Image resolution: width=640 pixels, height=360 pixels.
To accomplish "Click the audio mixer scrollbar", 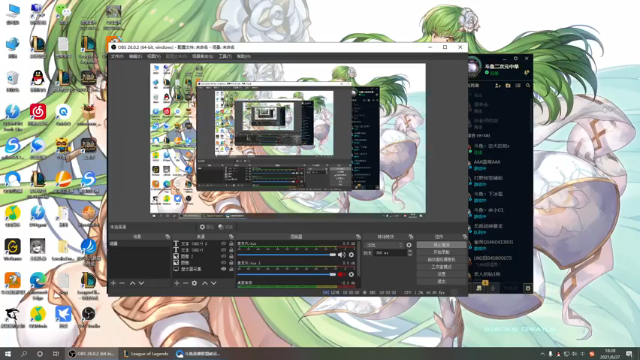I will [358, 259].
